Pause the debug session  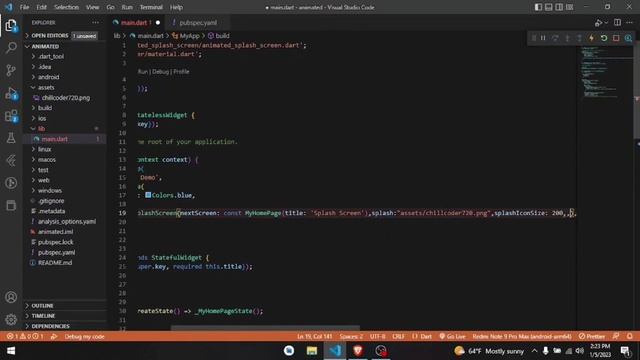(x=543, y=38)
